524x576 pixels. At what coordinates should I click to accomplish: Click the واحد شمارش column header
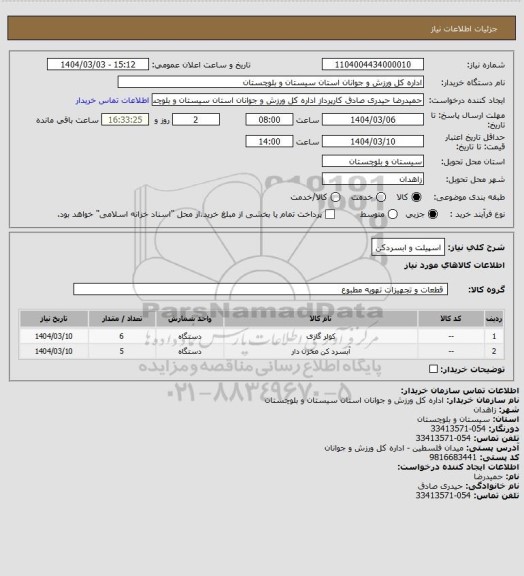(x=190, y=318)
